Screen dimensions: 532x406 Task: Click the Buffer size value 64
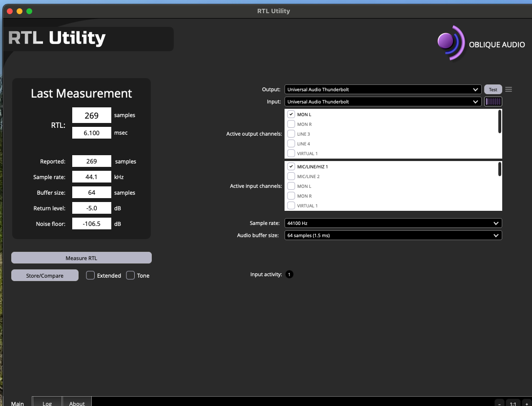[x=92, y=192]
